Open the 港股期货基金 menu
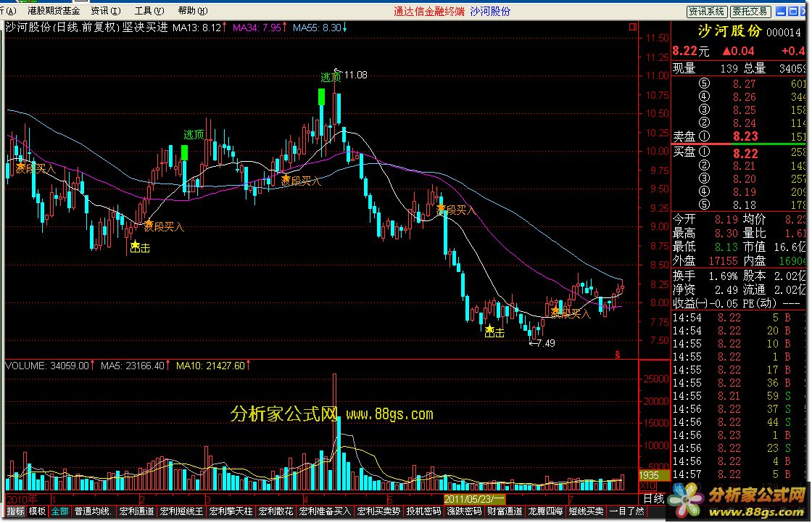The image size is (812, 523). point(54,10)
